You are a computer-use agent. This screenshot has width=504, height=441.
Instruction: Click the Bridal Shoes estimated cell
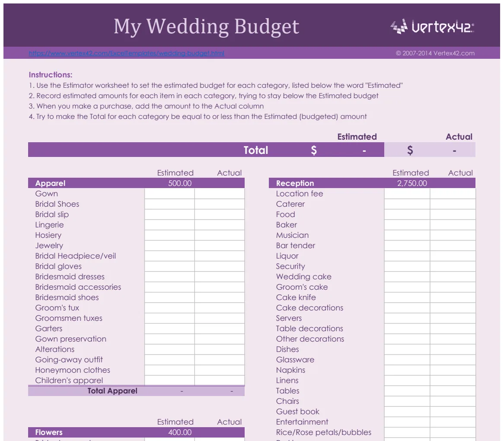[x=169, y=204]
